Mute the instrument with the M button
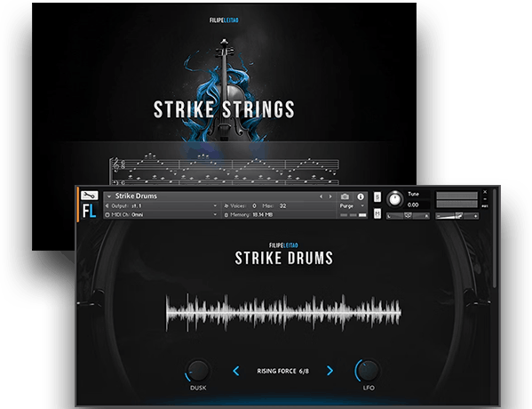The image size is (532, 409). [x=377, y=213]
